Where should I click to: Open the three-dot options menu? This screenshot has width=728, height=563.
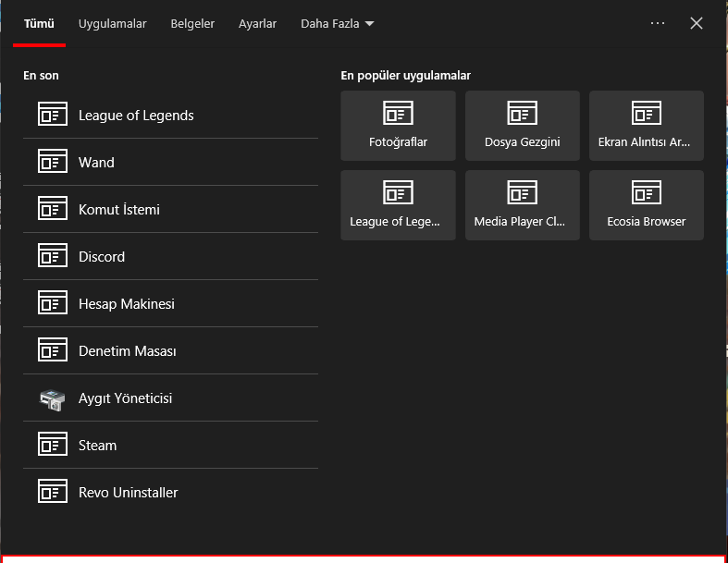(x=658, y=23)
